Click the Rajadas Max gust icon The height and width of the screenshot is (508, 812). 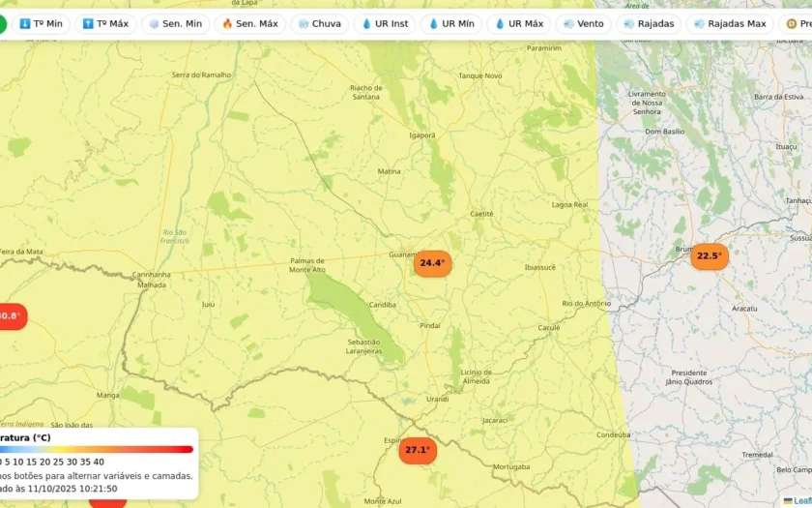[x=699, y=24]
